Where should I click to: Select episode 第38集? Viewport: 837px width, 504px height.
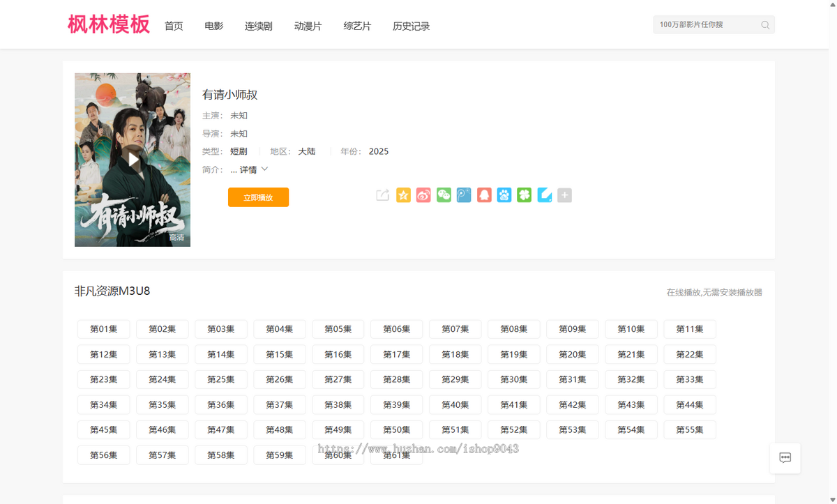338,404
